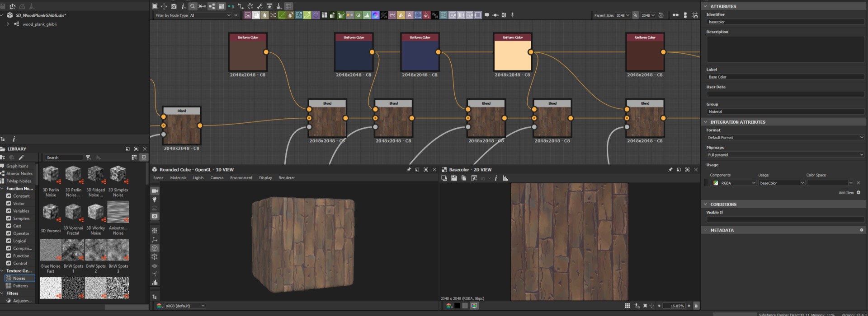Screen dimensions: 868x316
Task: Open the Environment menu in 3D view
Action: (x=241, y=178)
